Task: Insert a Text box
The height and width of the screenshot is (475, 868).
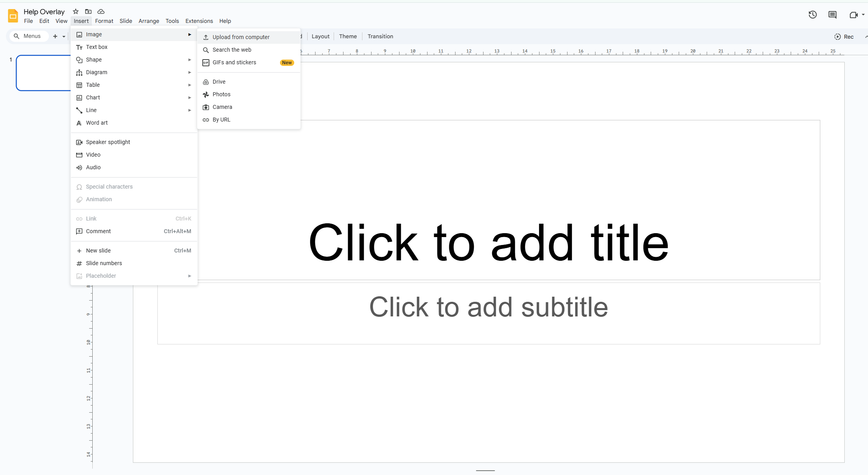Action: click(x=97, y=47)
